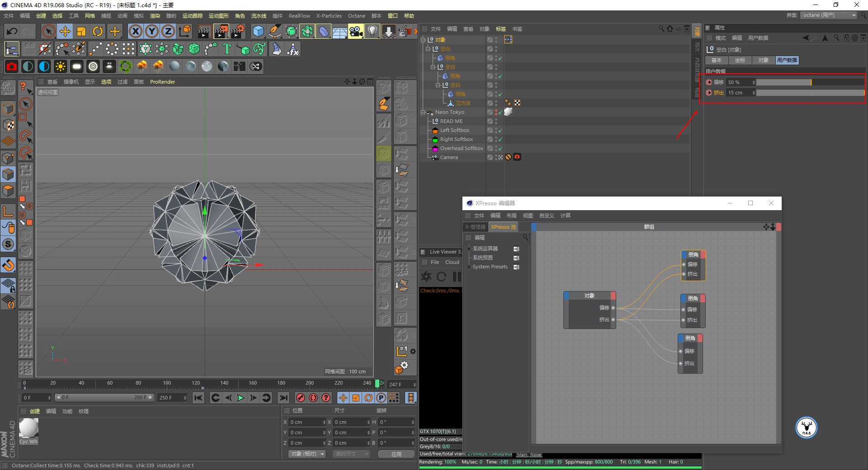
Task: Click the Octane IES light icon
Action: click(x=109, y=66)
